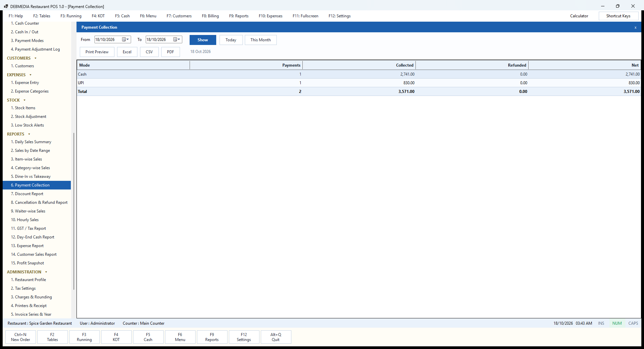The width and height of the screenshot is (644, 349).
Task: Select the Cash row in the table
Action: point(359,74)
